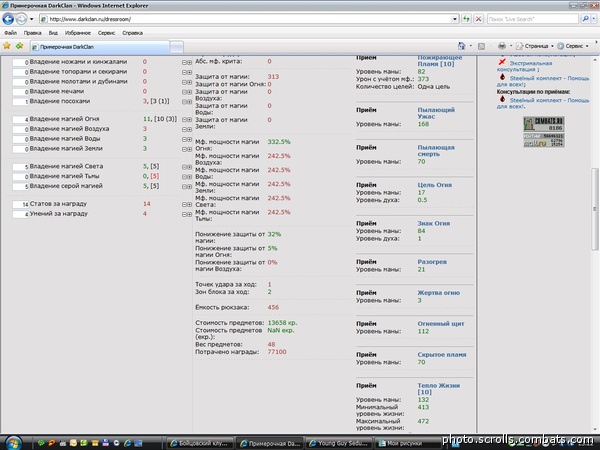Increase Статов за награду with plus button
Screen dimensions: 600x450
pos(189,204)
